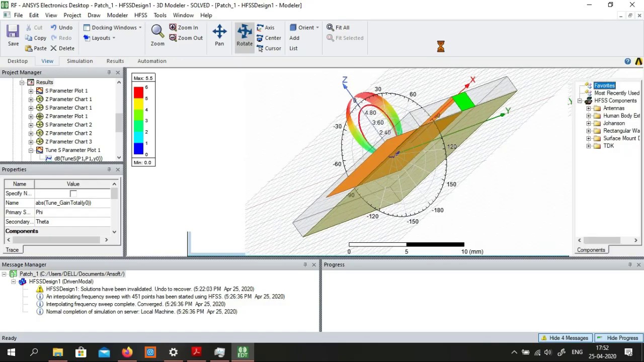This screenshot has height=362, width=644.
Task: Open the File menu
Action: click(x=18, y=15)
